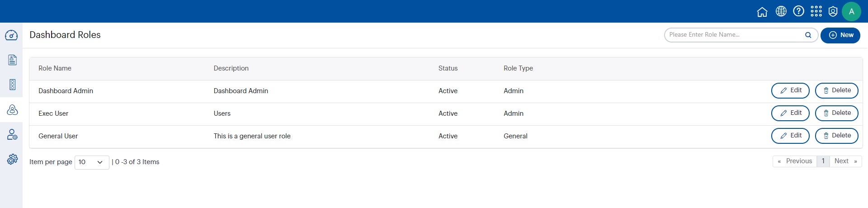Click the Role Type column header
The image size is (868, 208).
coord(518,68)
